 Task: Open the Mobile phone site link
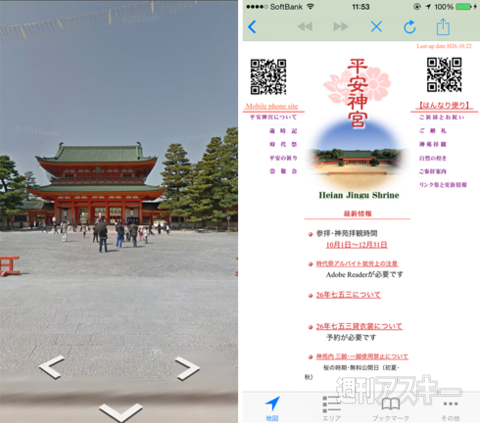click(x=272, y=106)
